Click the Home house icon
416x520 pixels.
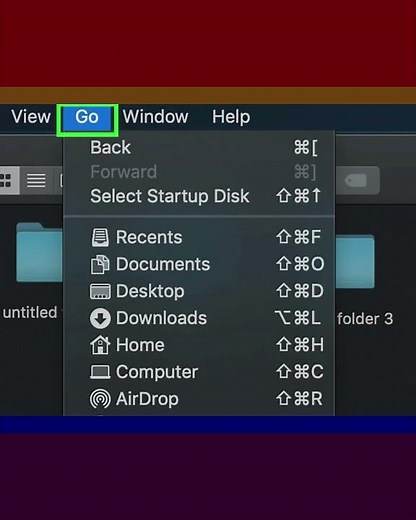100,345
